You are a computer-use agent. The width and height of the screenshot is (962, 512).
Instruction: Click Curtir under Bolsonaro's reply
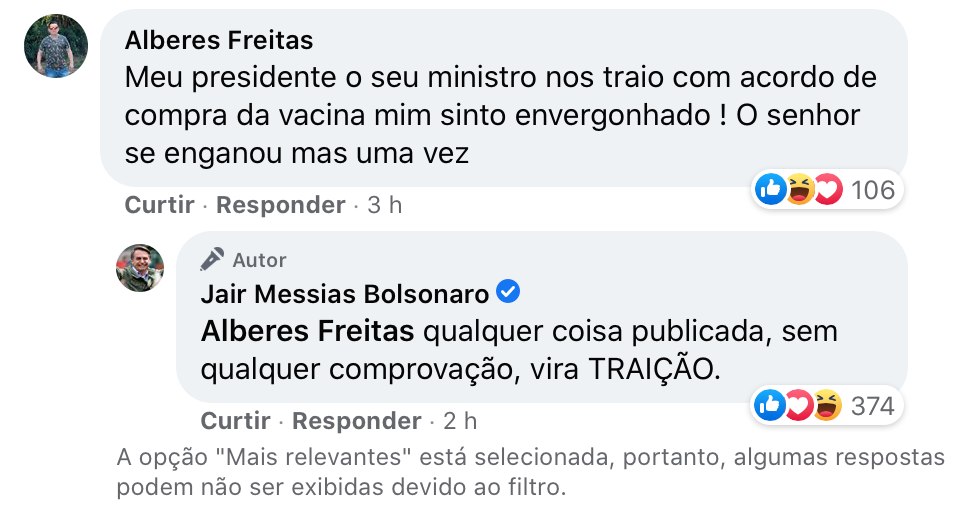[235, 420]
